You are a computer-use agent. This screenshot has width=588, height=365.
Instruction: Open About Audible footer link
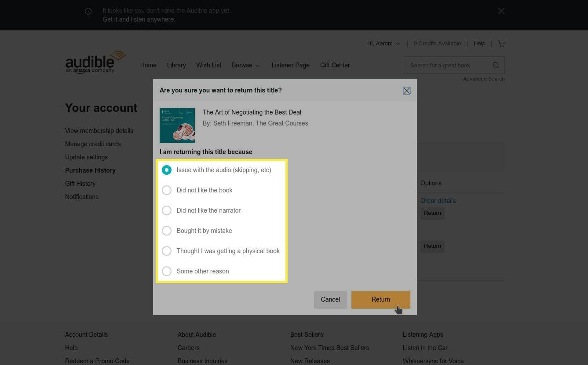[x=197, y=335]
